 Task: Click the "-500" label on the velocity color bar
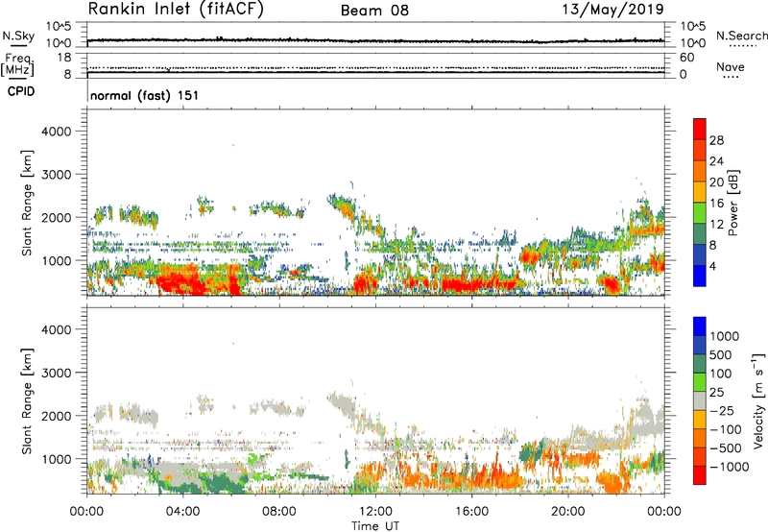pyautogui.click(x=727, y=448)
